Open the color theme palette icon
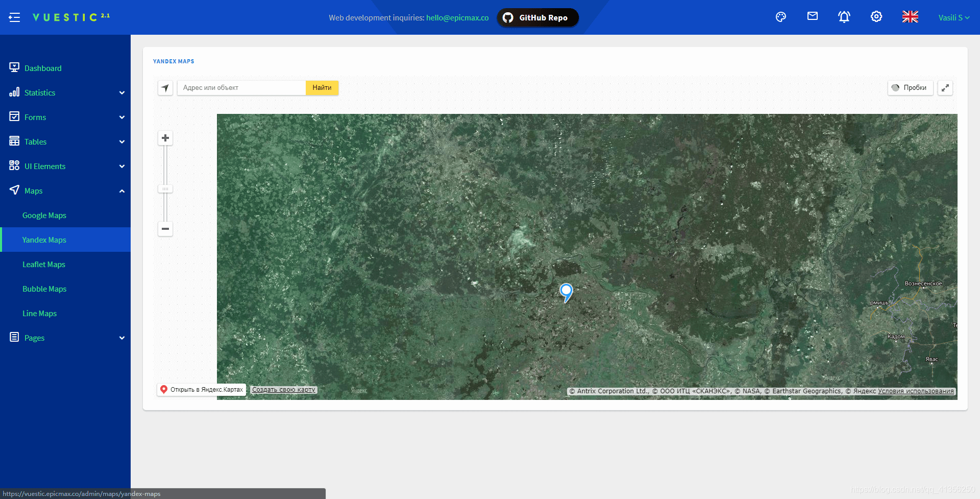Viewport: 980px width, 499px height. 781,17
